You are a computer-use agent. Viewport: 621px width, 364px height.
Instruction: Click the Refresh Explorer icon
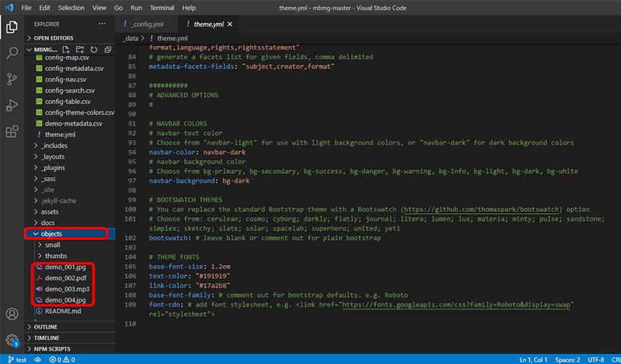click(x=93, y=50)
